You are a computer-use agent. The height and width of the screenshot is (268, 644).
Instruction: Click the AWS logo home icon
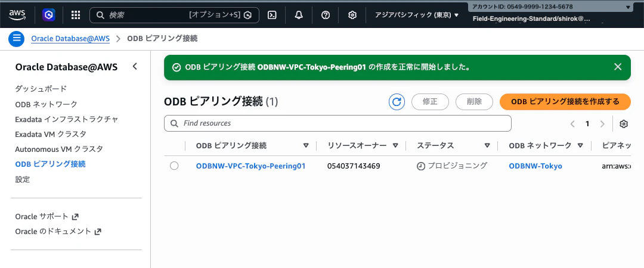coord(17,15)
